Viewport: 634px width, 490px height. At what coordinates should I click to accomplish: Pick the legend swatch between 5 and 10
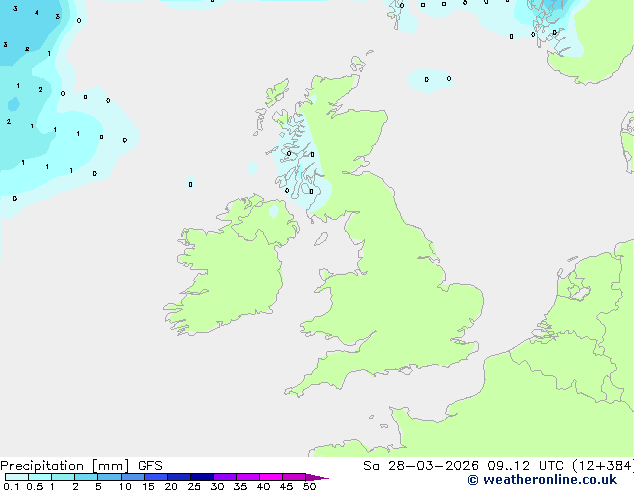point(109,477)
